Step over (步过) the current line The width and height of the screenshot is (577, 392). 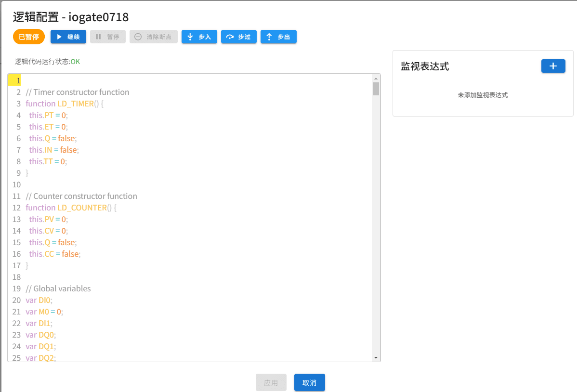pyautogui.click(x=238, y=37)
